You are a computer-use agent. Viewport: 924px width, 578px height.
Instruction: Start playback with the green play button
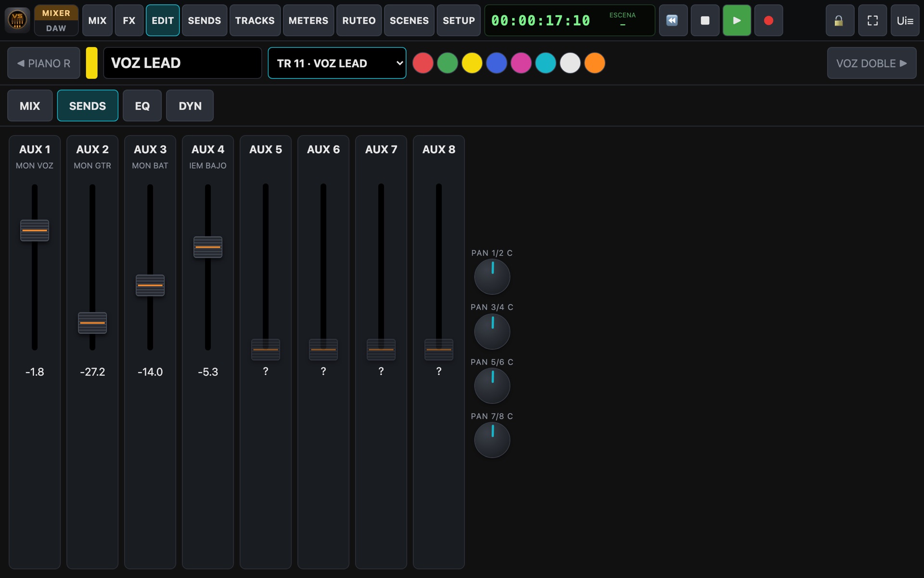click(x=736, y=20)
